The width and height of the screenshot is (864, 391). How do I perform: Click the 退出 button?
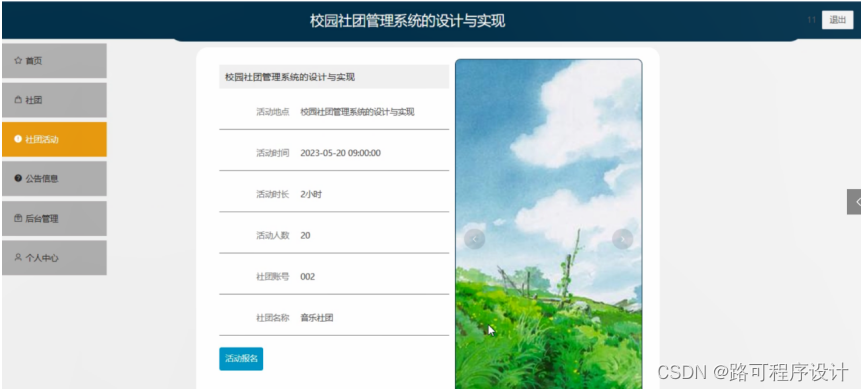click(x=838, y=20)
